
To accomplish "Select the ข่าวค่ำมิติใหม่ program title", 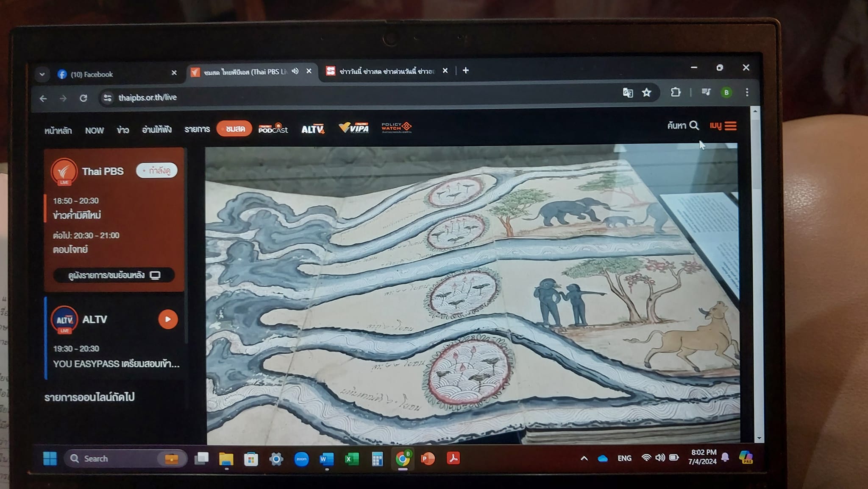I will 77,215.
